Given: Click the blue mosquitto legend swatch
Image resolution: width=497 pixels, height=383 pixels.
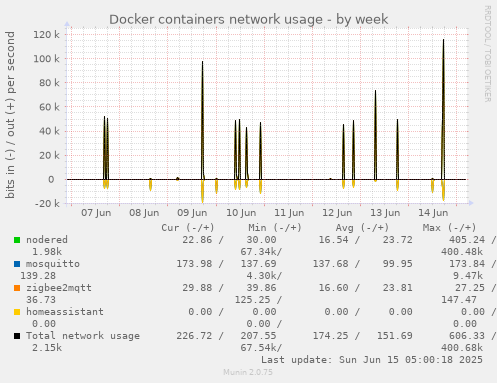Looking at the screenshot, I should [x=17, y=264].
